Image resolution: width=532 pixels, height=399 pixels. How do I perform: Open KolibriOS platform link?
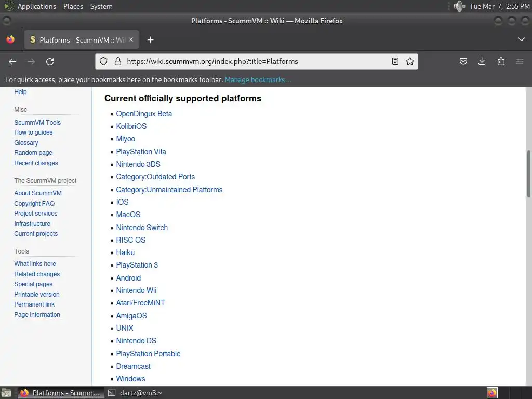pos(131,126)
